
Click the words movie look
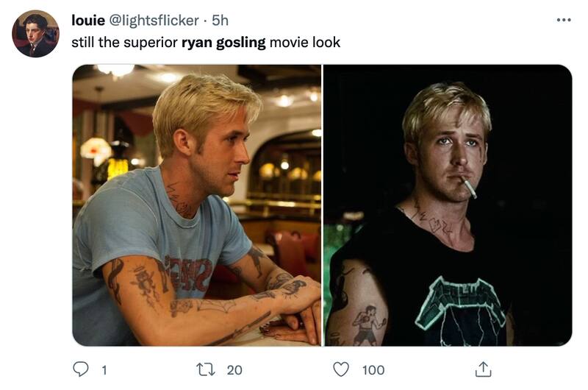pos(305,43)
